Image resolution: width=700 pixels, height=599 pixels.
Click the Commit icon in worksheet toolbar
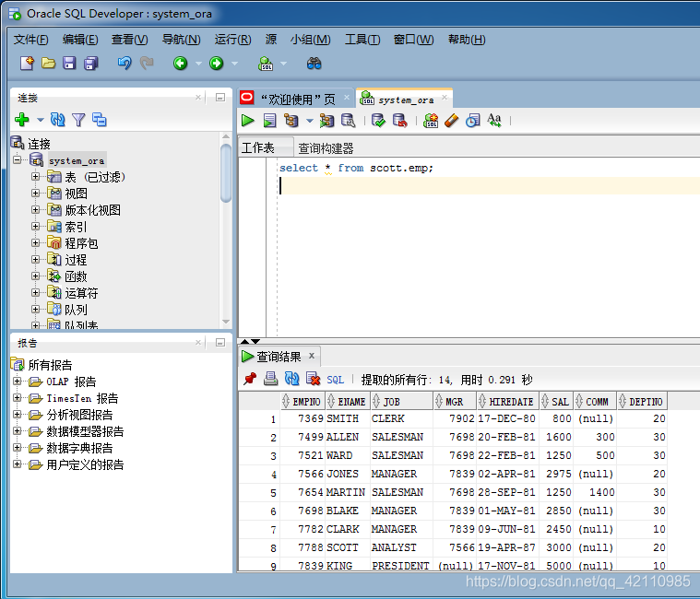[378, 121]
